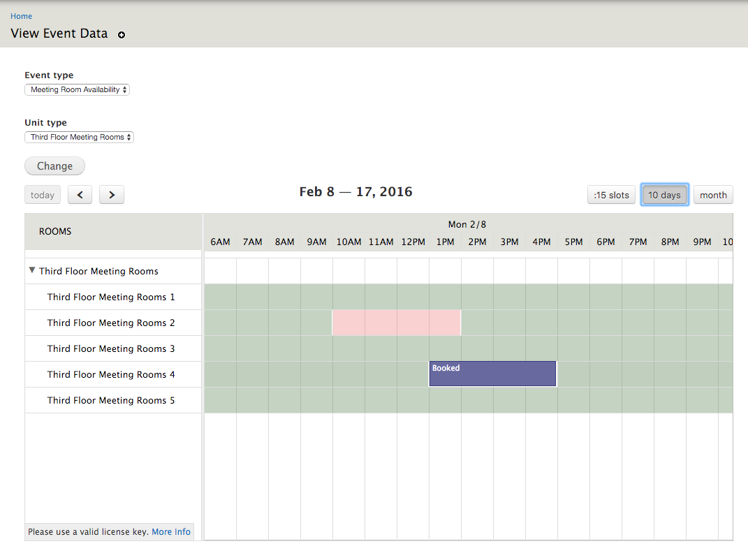This screenshot has height=560, width=748.
Task: Click the today button
Action: (43, 195)
